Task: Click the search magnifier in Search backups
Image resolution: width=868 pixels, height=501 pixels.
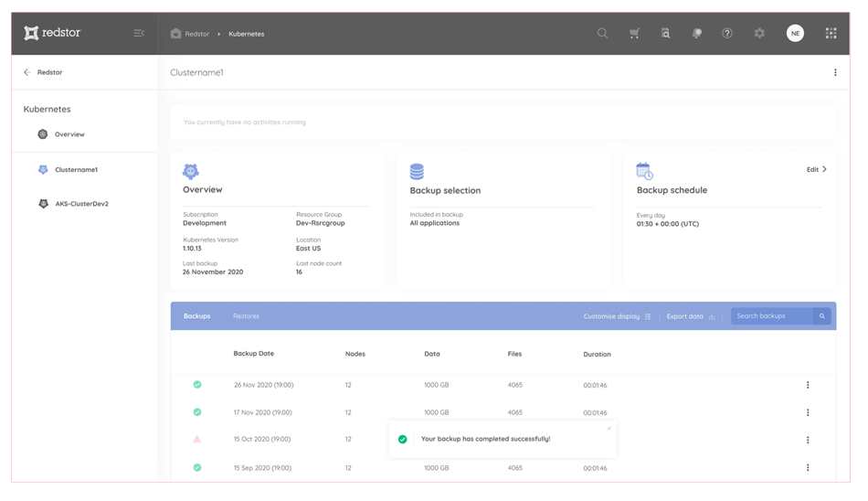Action: pyautogui.click(x=822, y=316)
